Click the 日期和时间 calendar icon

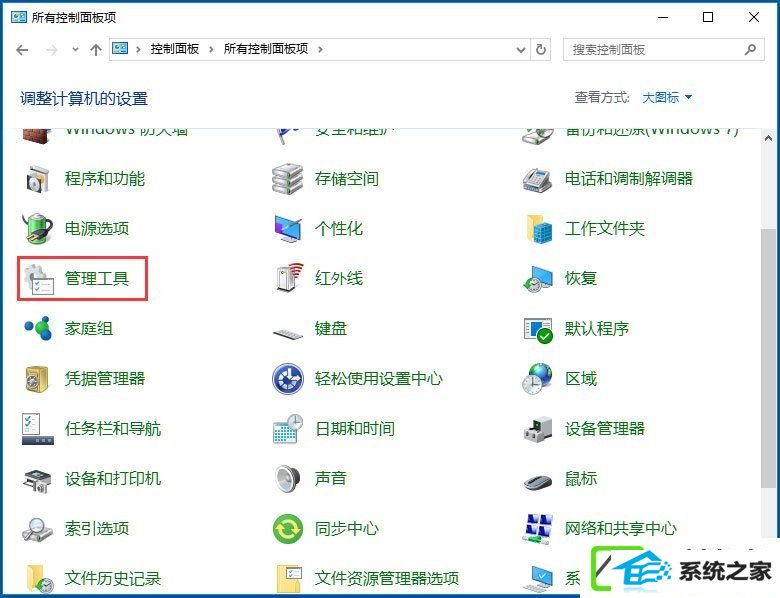pyautogui.click(x=288, y=428)
